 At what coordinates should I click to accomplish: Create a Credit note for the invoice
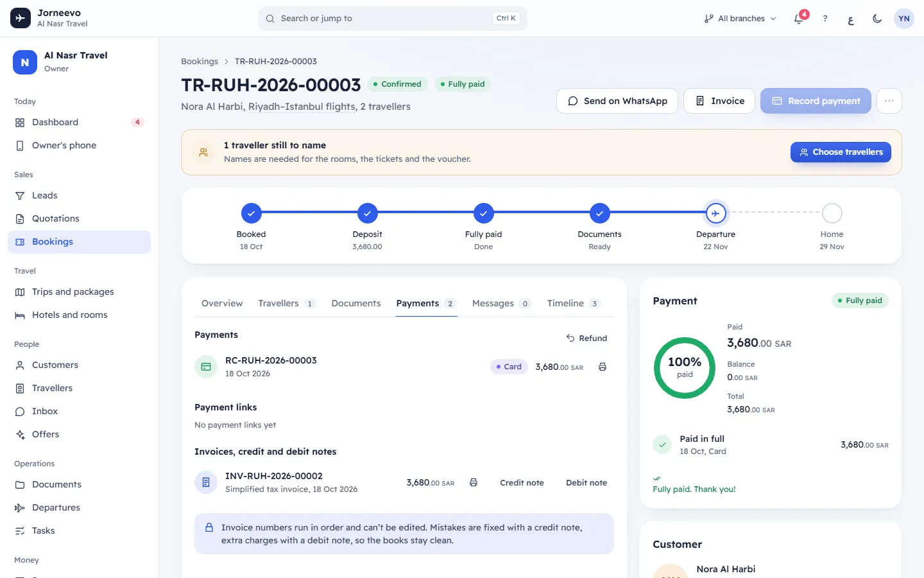point(522,482)
